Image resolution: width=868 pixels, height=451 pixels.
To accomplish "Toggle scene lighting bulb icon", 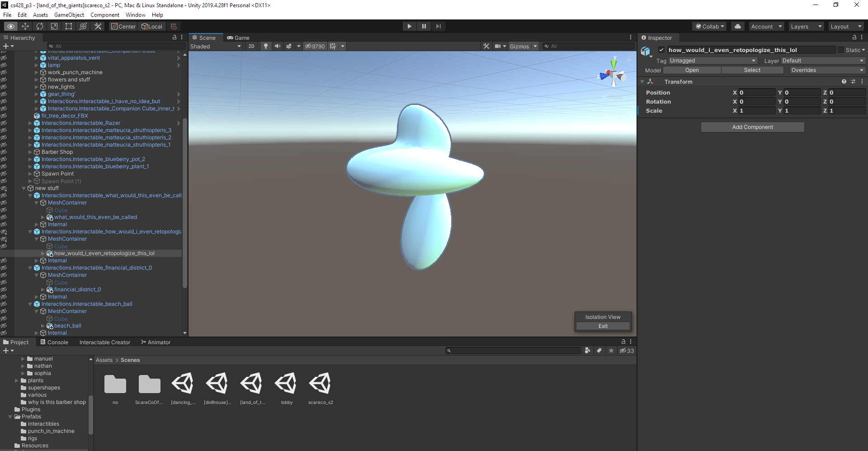I will point(266,46).
